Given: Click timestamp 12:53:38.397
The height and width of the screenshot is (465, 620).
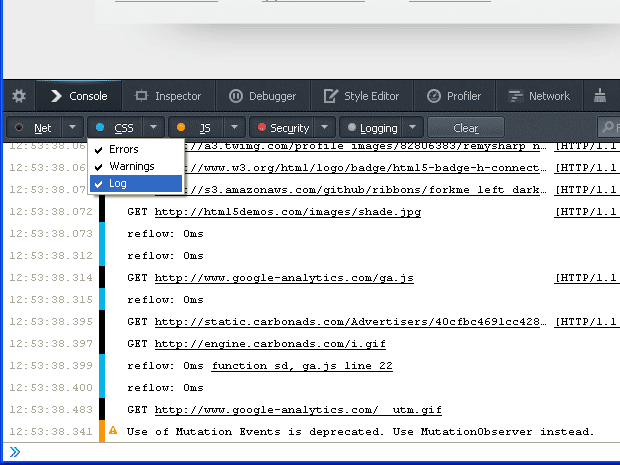Looking at the screenshot, I should click(51, 344).
